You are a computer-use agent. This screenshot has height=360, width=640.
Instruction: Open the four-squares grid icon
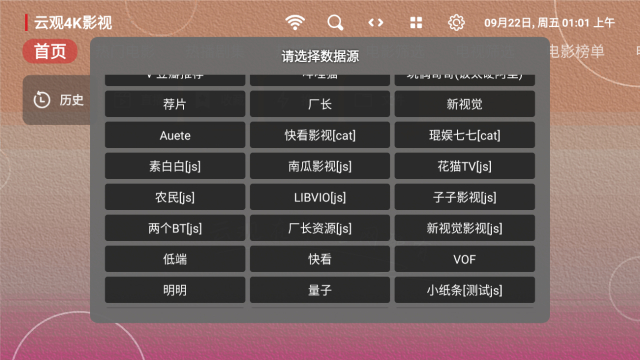tap(416, 22)
